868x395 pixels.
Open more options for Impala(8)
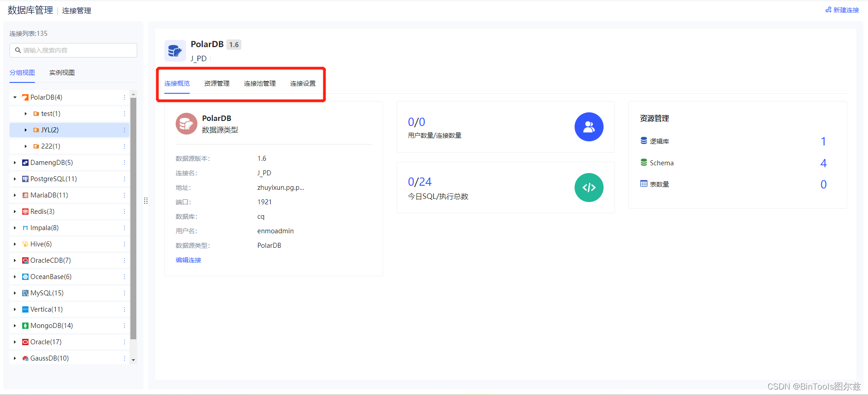click(x=124, y=228)
